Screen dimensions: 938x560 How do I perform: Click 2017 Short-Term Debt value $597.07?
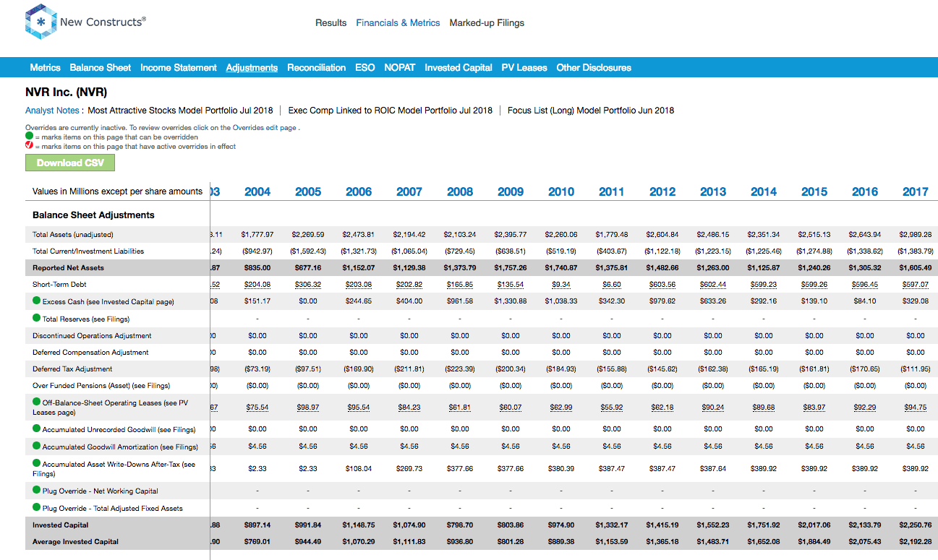pyautogui.click(x=916, y=285)
